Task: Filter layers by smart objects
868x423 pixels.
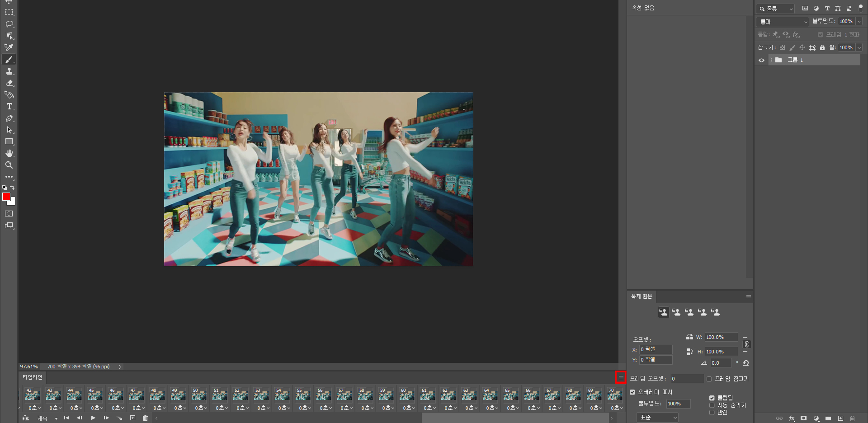Action: (x=849, y=9)
